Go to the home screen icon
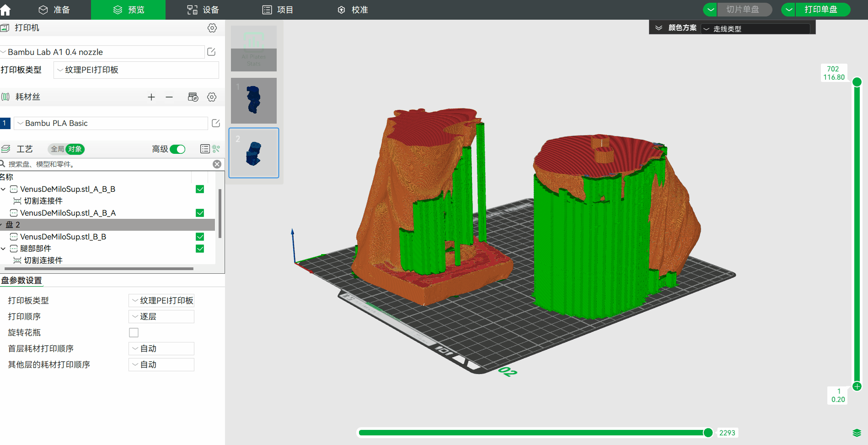Viewport: 868px width, 445px height. pos(5,10)
